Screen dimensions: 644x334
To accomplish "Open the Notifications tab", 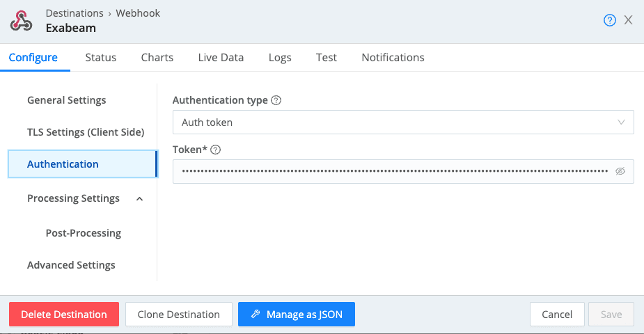I will [x=393, y=58].
